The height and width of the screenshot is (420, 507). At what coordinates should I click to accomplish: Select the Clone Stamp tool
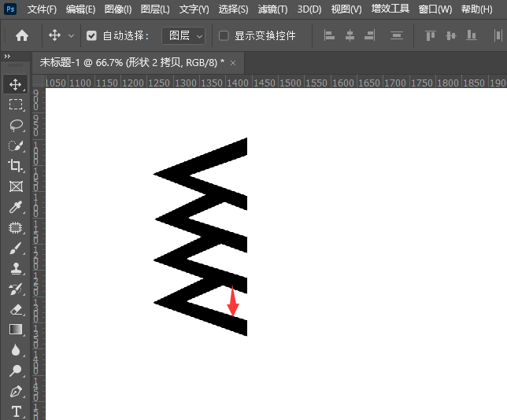[15, 269]
